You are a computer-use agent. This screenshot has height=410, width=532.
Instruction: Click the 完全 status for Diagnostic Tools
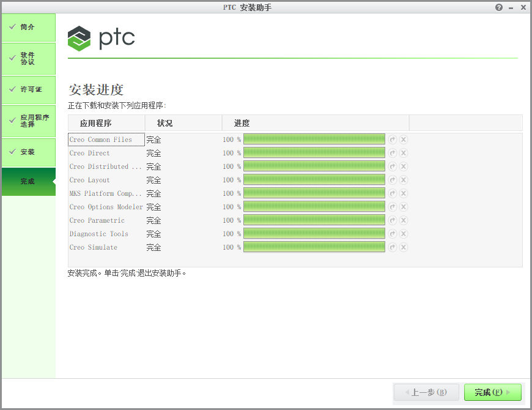tap(153, 234)
